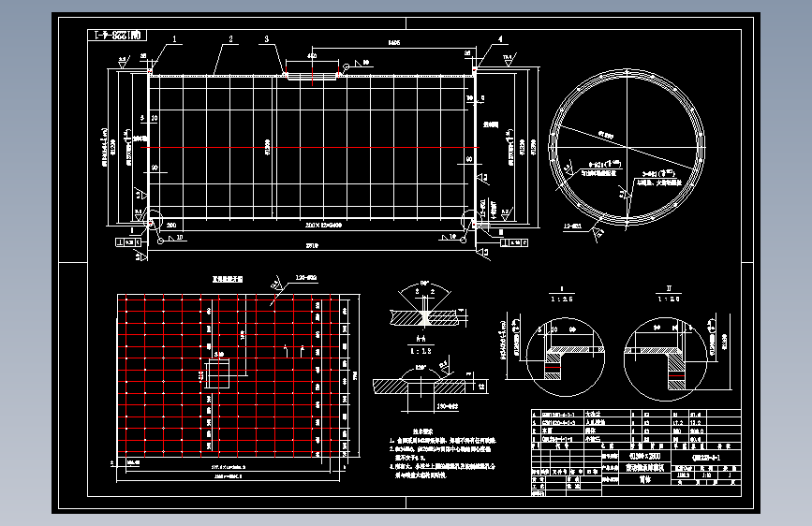
Task: Click part callout number 3 leader label
Action: coord(267,39)
